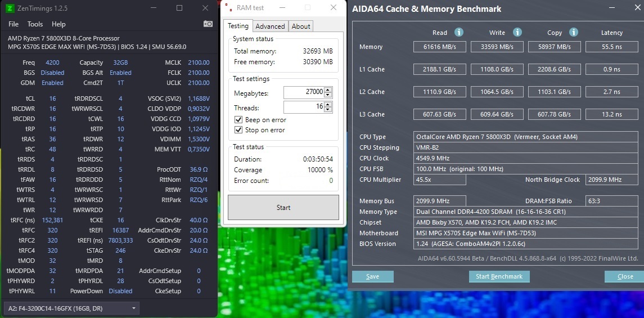Click the ZenTimings green Z logo icon
The height and width of the screenshot is (318, 644).
pyautogui.click(x=10, y=8)
